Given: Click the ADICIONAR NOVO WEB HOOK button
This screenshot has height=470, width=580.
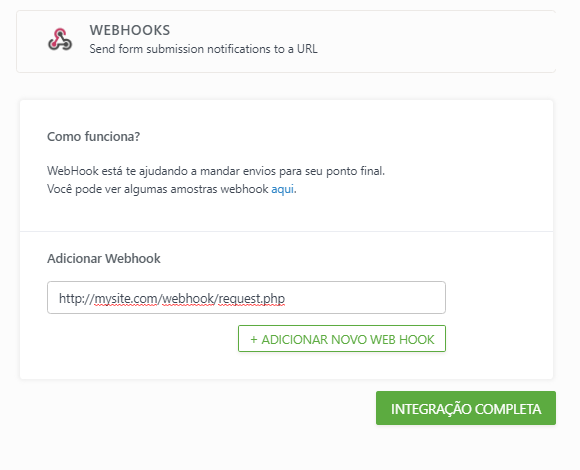Looking at the screenshot, I should point(342,339).
